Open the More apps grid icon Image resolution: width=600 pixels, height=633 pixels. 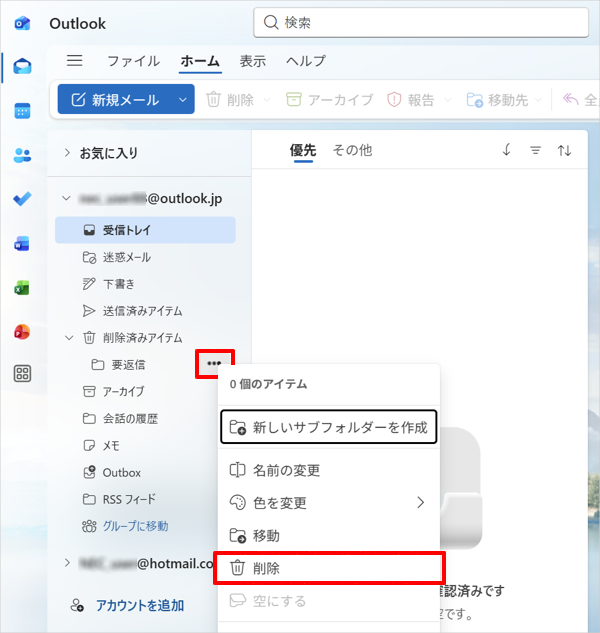[x=22, y=373]
